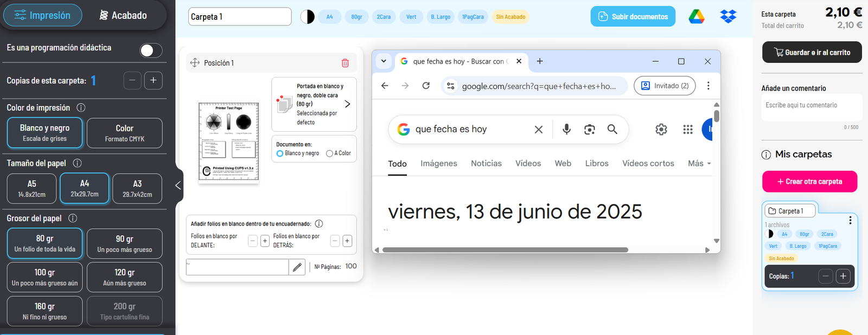
Task: Click the voice search microphone in Google
Action: [566, 129]
